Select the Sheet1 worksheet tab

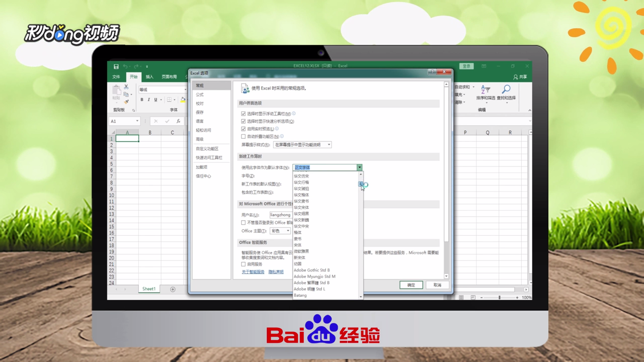[149, 289]
